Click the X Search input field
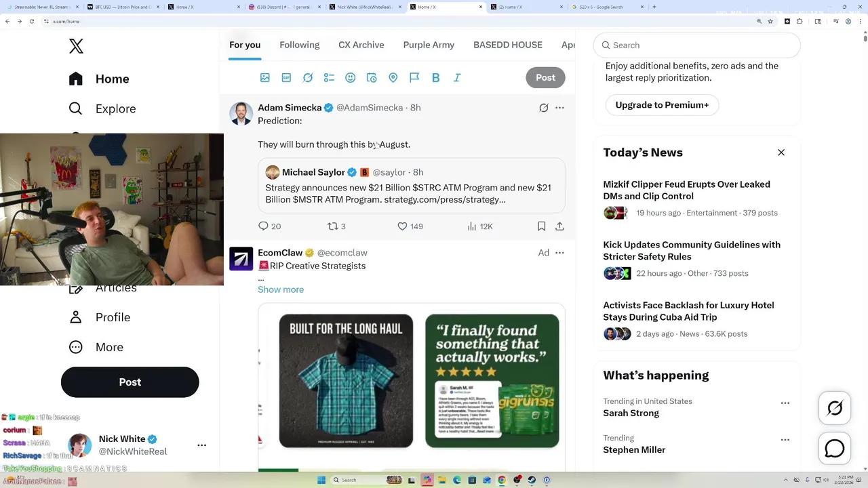The height and width of the screenshot is (488, 868). pos(697,45)
